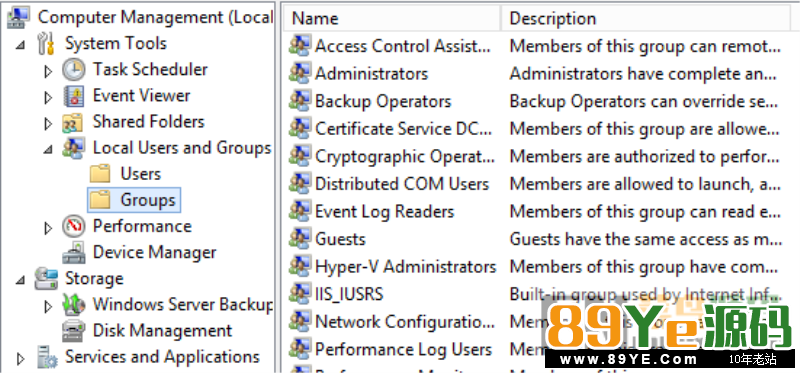Collapse the Storage node
This screenshot has width=800, height=373.
click(x=20, y=280)
